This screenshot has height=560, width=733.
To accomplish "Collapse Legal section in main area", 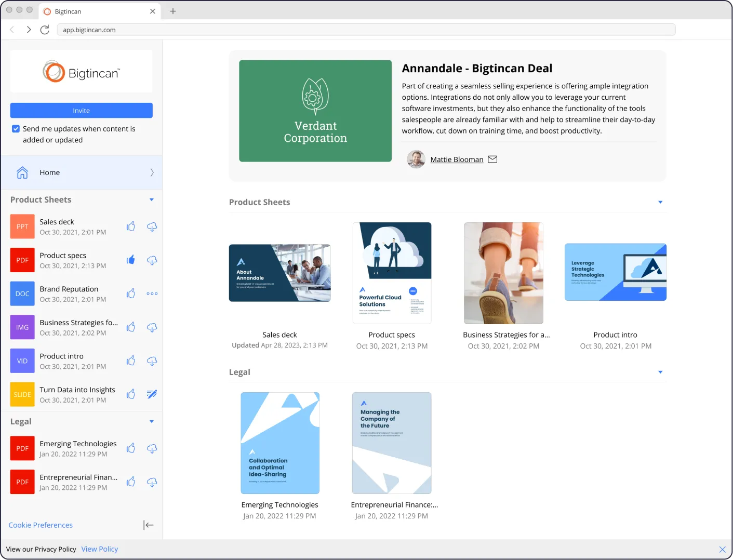I will click(x=660, y=372).
